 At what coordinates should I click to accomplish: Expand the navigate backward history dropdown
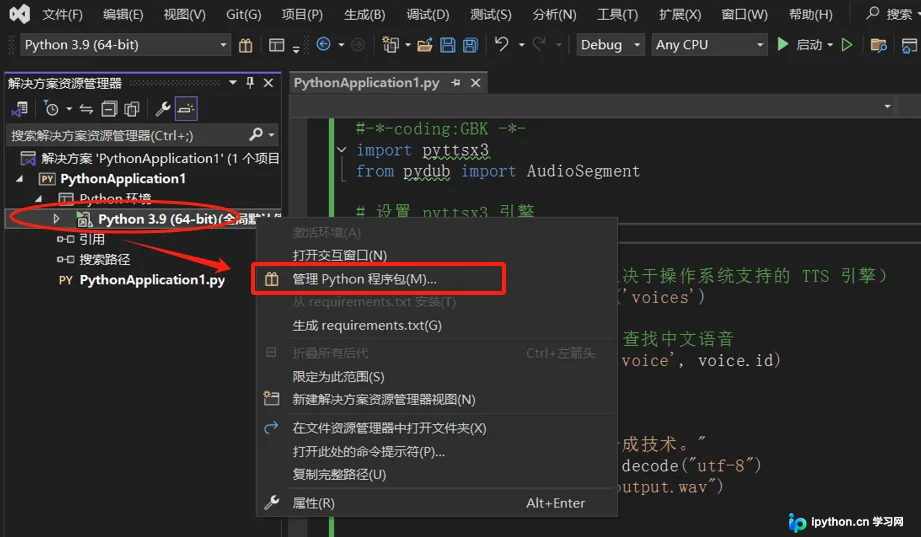click(x=341, y=45)
